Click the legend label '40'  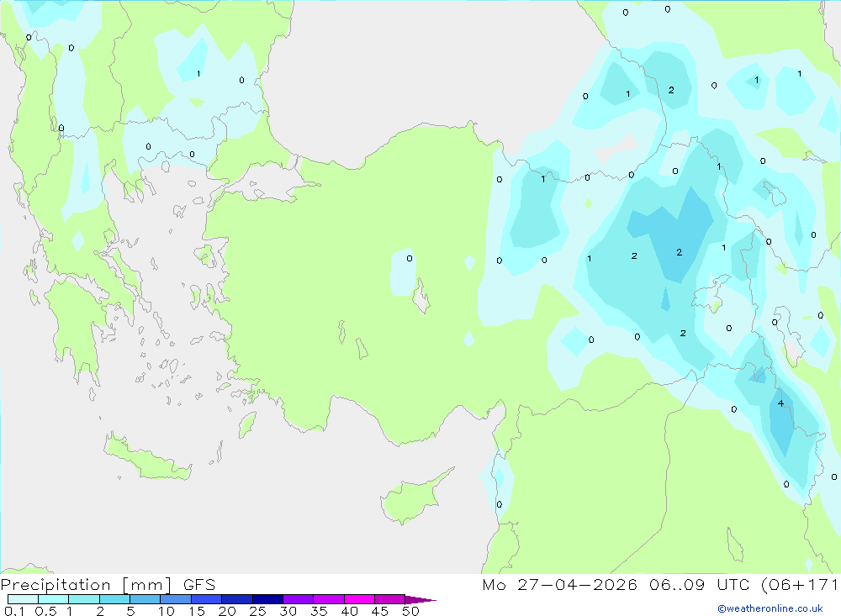[350, 611]
